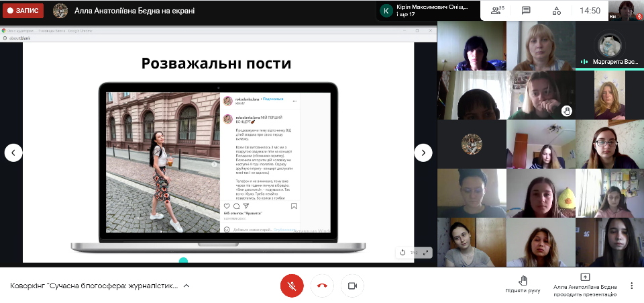Click the carousel arrow on the Instagram photo
644x303 pixels.
(x=214, y=165)
